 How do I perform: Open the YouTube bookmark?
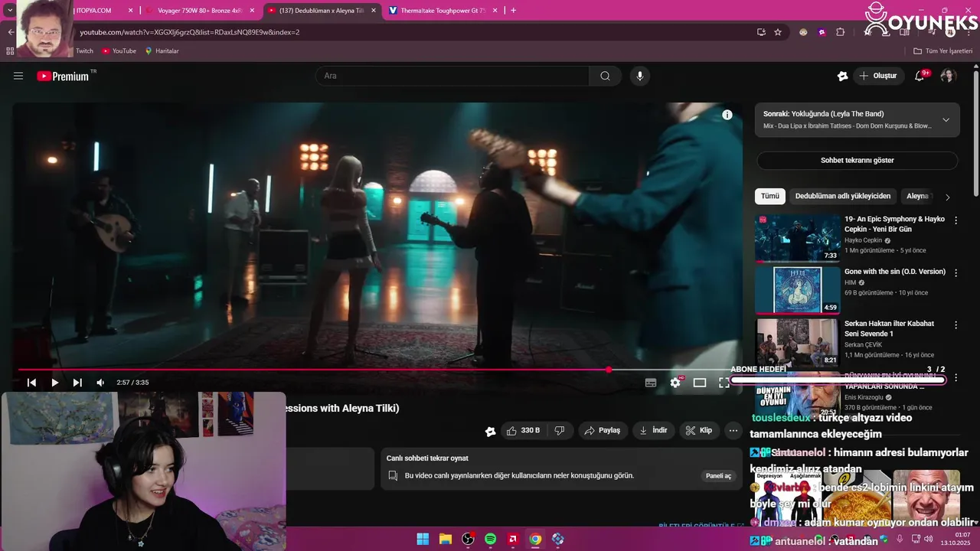119,51
